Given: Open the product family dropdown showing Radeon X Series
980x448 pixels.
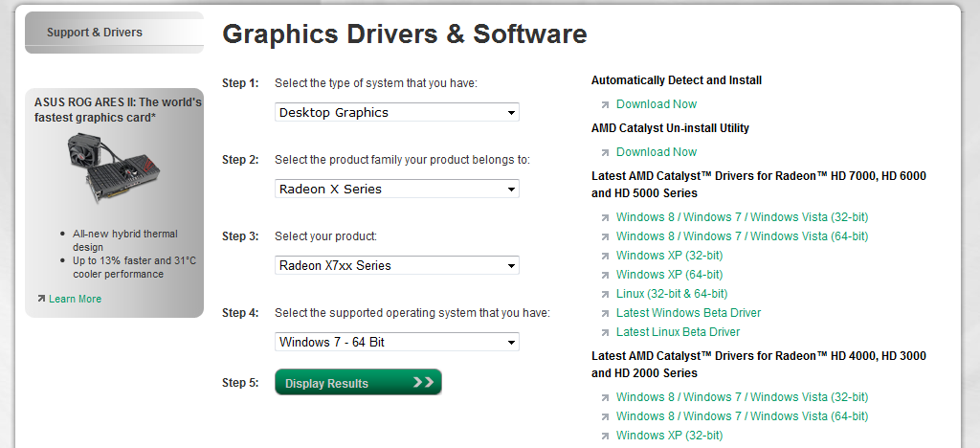Looking at the screenshot, I should pyautogui.click(x=397, y=189).
